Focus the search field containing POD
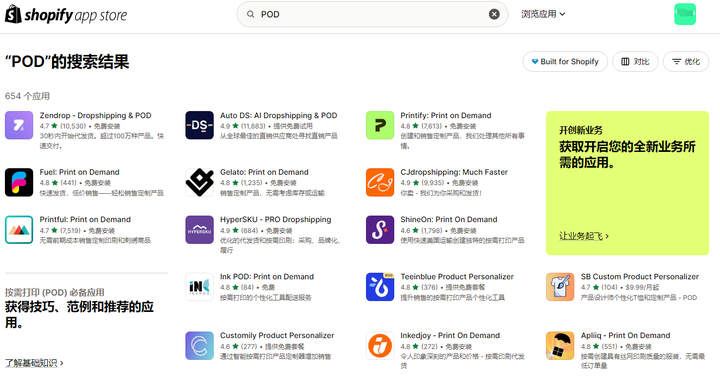Screen dimensions: 720x380 tap(372, 14)
